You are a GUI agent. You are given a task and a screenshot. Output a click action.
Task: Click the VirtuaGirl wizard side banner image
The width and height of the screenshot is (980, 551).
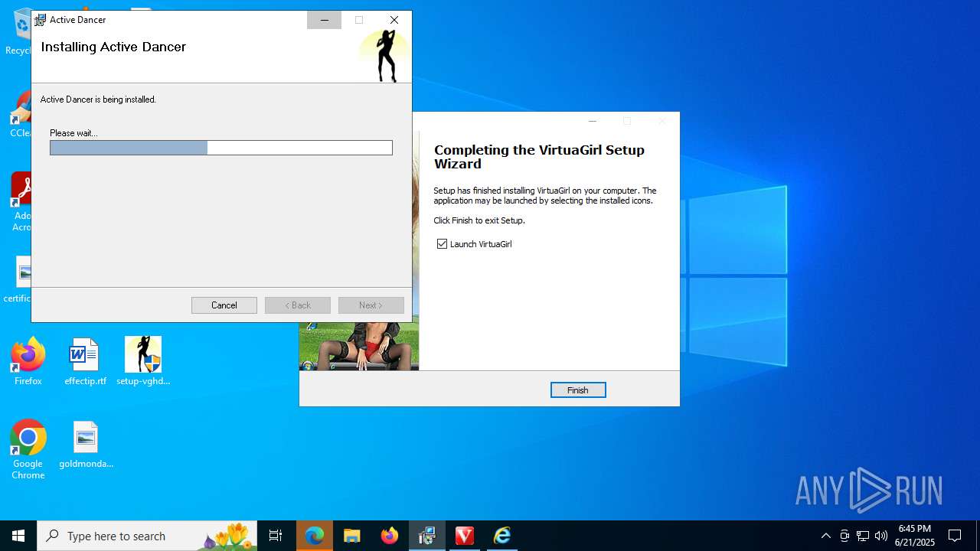[359, 346]
